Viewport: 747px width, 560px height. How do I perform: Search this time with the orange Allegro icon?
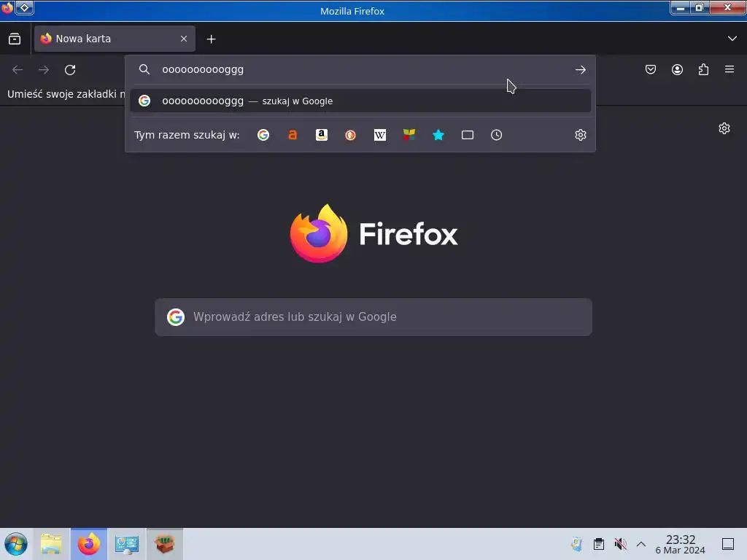[x=293, y=135]
